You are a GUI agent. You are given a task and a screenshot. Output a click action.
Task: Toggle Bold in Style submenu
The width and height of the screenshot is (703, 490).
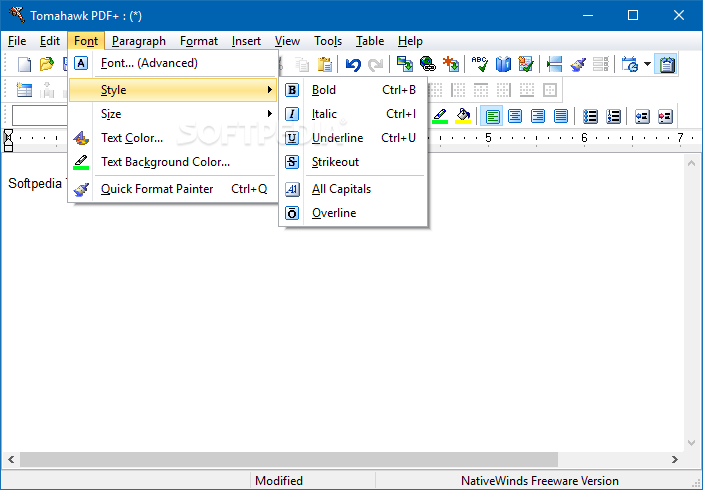[353, 90]
